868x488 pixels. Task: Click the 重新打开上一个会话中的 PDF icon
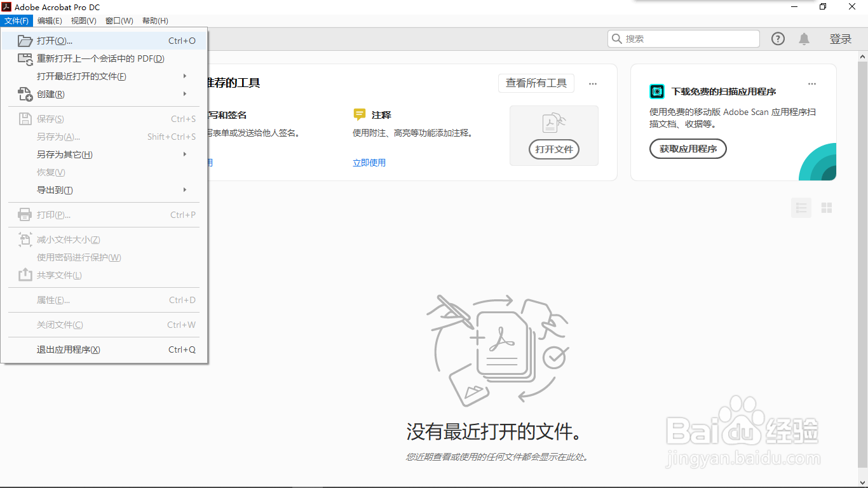click(25, 58)
